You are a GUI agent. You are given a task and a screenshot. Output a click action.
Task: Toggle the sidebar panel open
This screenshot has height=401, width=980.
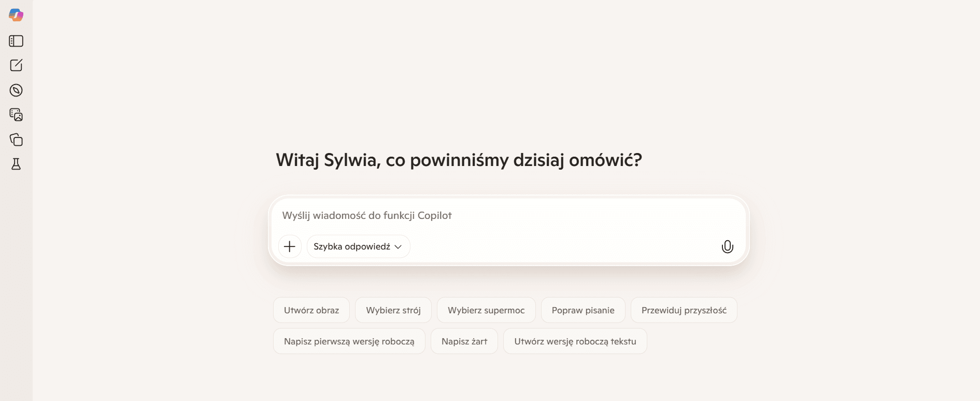pyautogui.click(x=16, y=41)
